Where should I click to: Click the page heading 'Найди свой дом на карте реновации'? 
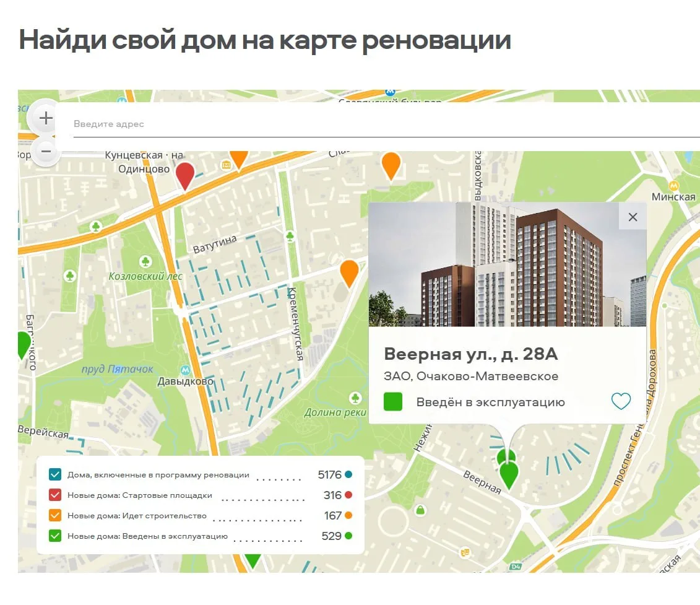click(265, 40)
